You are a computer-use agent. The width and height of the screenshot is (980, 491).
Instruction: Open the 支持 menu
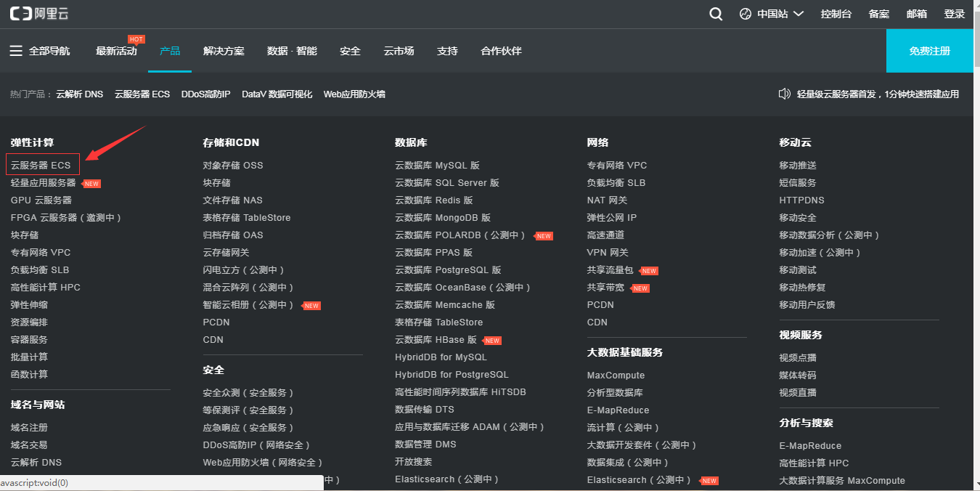point(447,51)
